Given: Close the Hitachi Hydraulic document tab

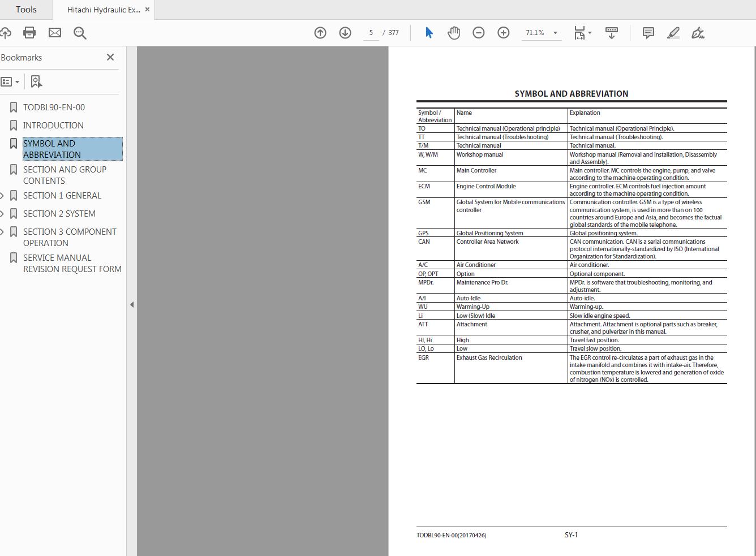Looking at the screenshot, I should [x=148, y=10].
